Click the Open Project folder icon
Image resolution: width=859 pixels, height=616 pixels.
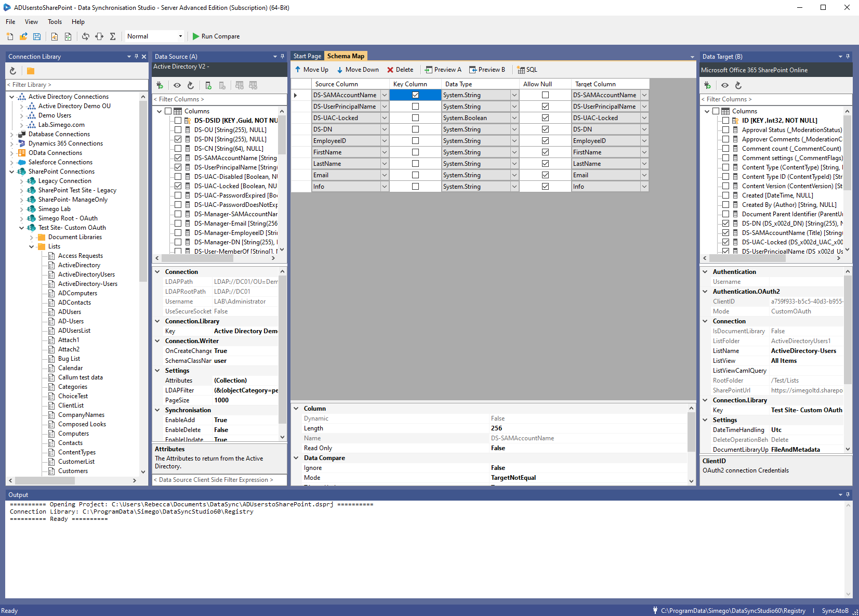[23, 36]
